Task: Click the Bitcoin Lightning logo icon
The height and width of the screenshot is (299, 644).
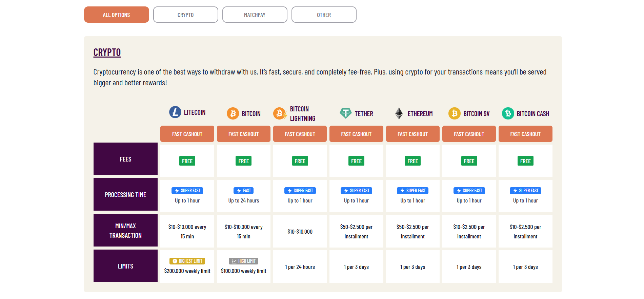Action: tap(280, 113)
